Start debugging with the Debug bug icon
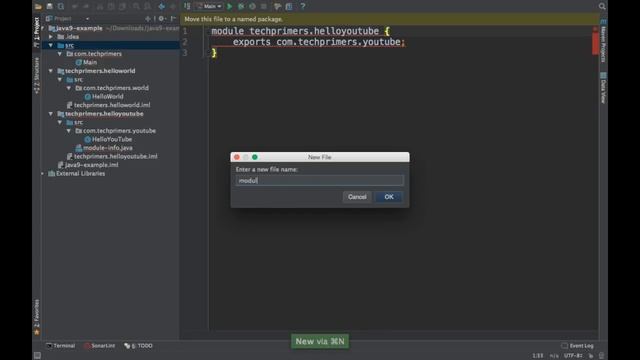 (241, 6)
